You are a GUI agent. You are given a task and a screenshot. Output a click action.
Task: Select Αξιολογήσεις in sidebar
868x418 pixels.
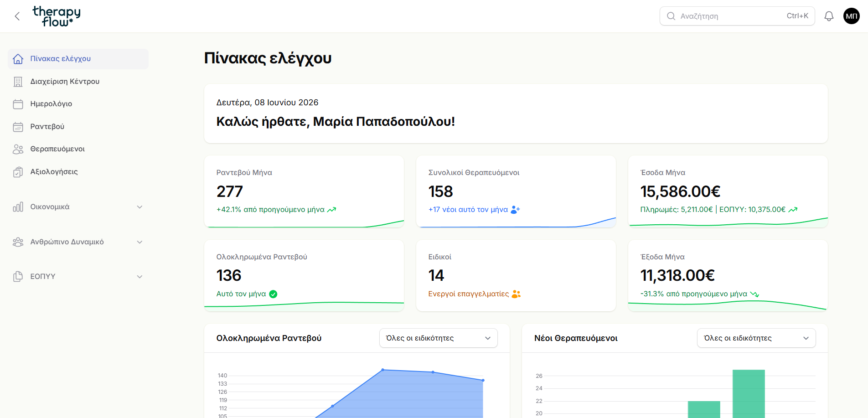tap(78, 172)
